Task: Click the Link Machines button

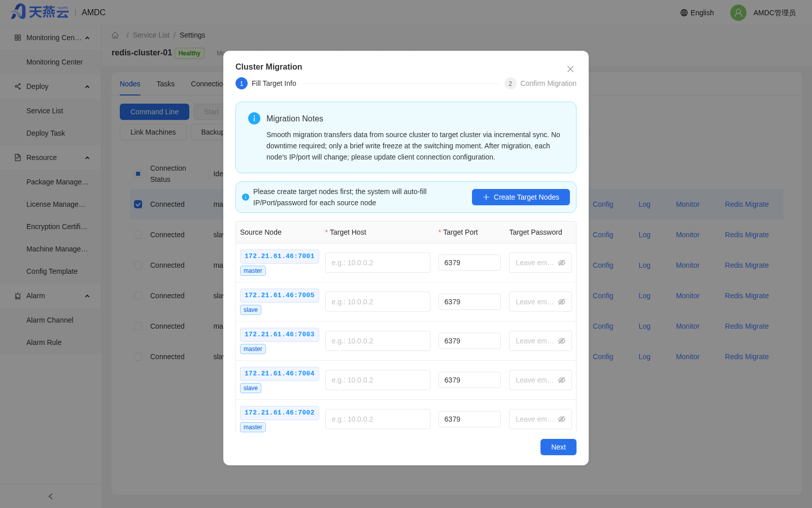Action: pyautogui.click(x=153, y=132)
